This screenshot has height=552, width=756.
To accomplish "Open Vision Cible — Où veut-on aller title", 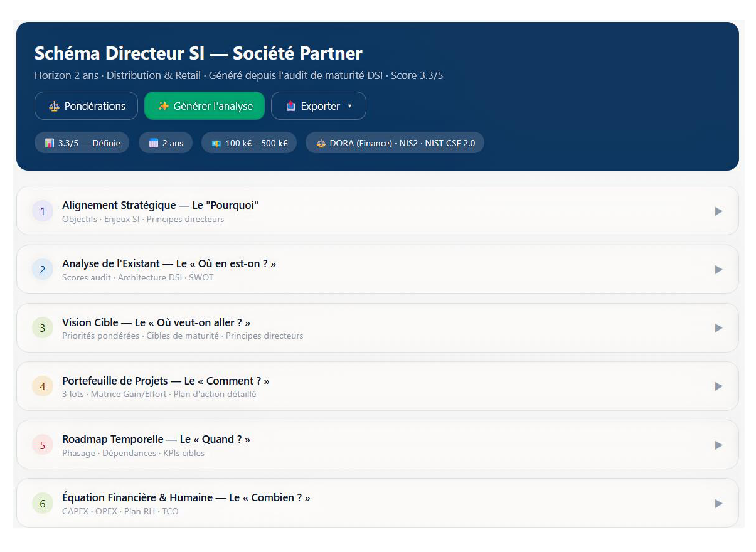I will coord(156,322).
